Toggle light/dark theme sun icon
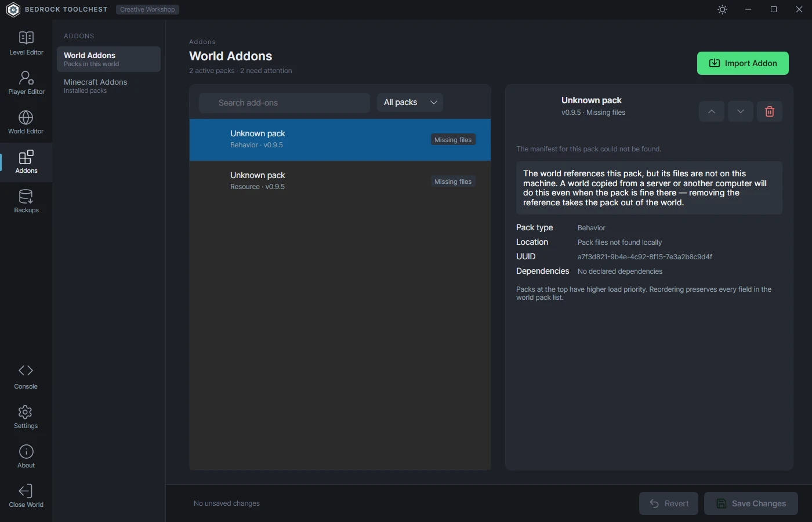Screen dimensions: 812x522 722,9
